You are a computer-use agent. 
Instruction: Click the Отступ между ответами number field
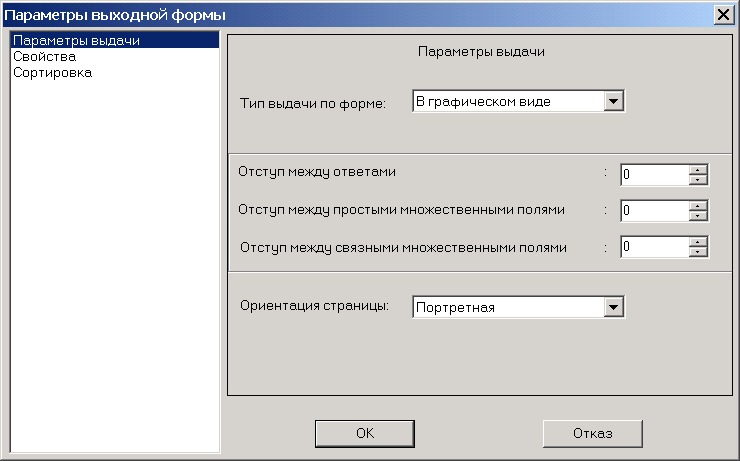[655, 175]
